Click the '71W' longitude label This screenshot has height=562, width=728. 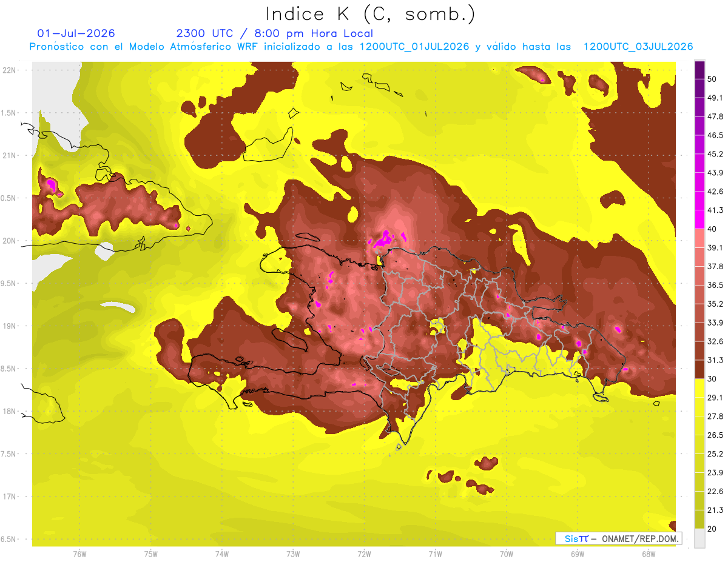(435, 554)
